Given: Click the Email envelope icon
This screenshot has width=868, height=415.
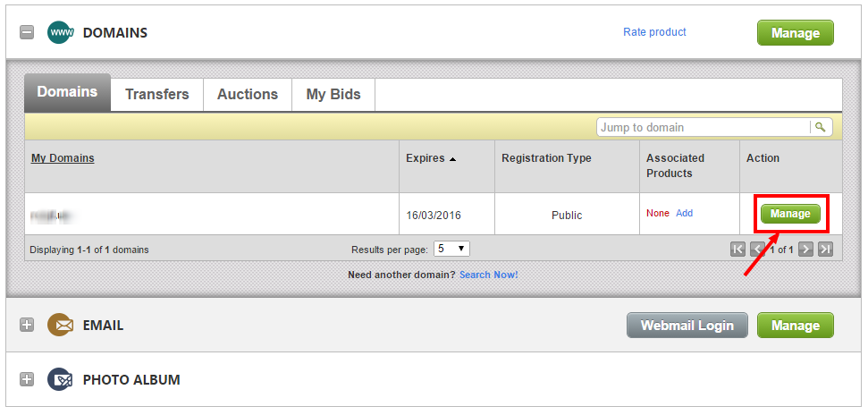Looking at the screenshot, I should pyautogui.click(x=60, y=326).
